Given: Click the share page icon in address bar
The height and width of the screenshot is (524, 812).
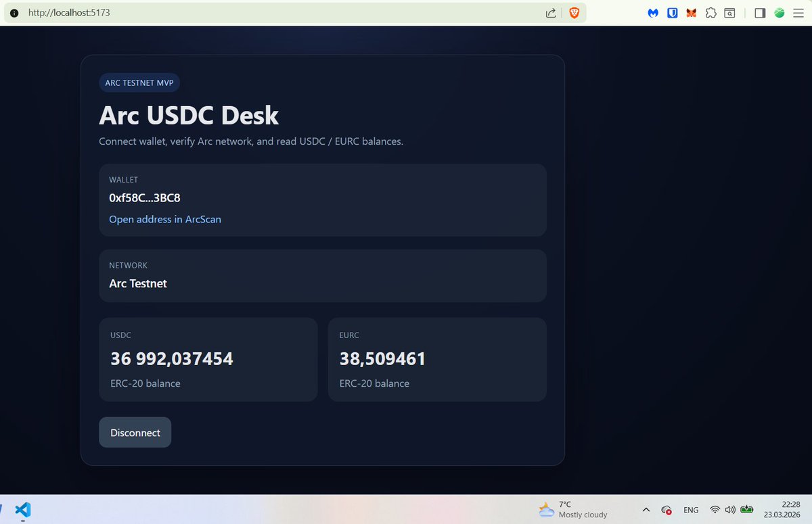Looking at the screenshot, I should [x=551, y=13].
